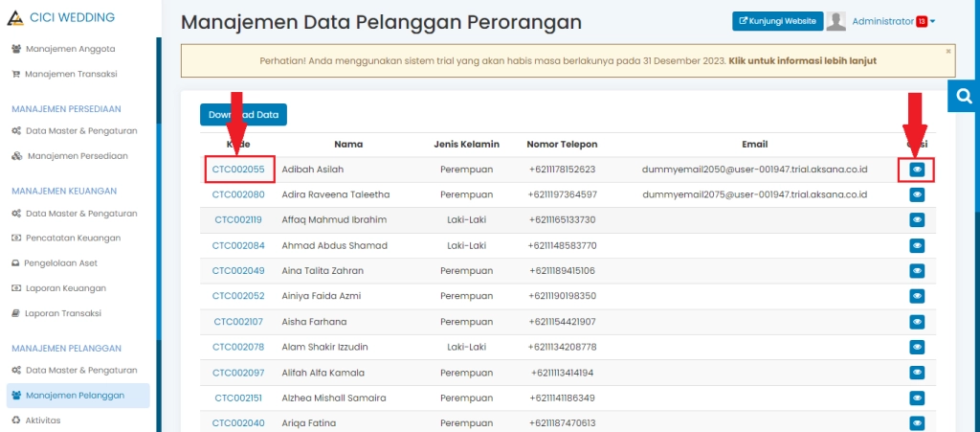The height and width of the screenshot is (432, 980).
Task: Open the red notification badge 13
Action: pyautogui.click(x=922, y=22)
